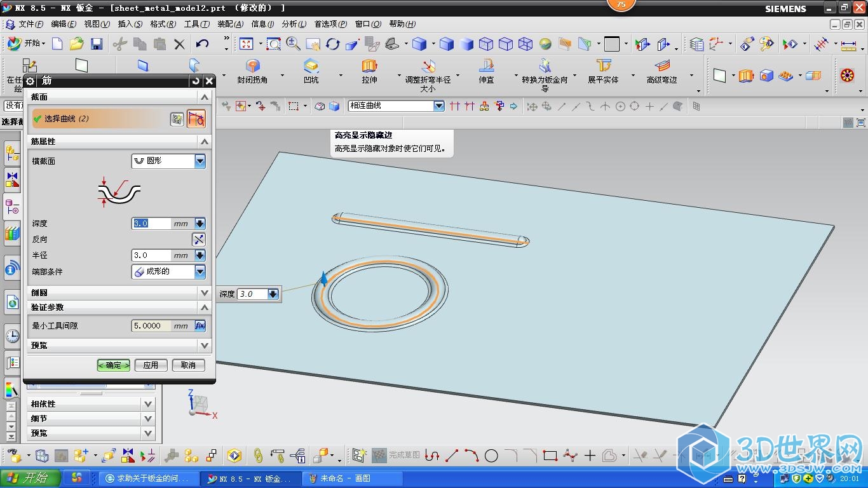Confirm the rib with 确定 button
868x488 pixels.
click(113, 365)
